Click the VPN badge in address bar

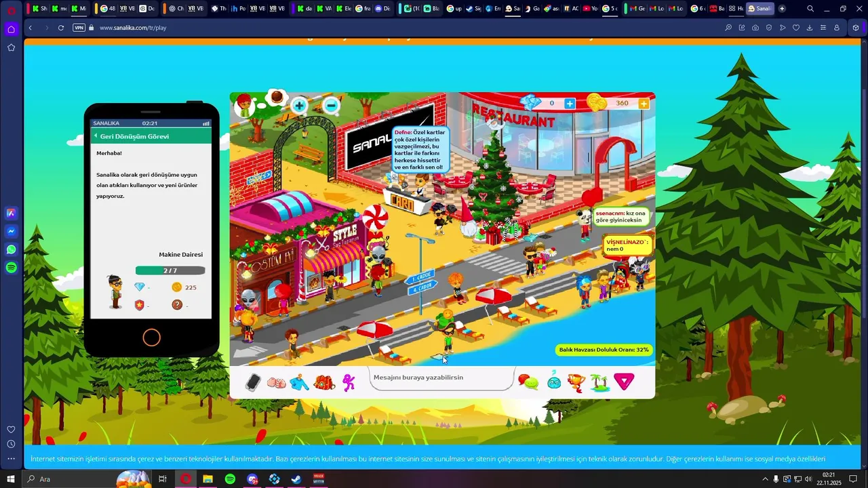tap(79, 28)
